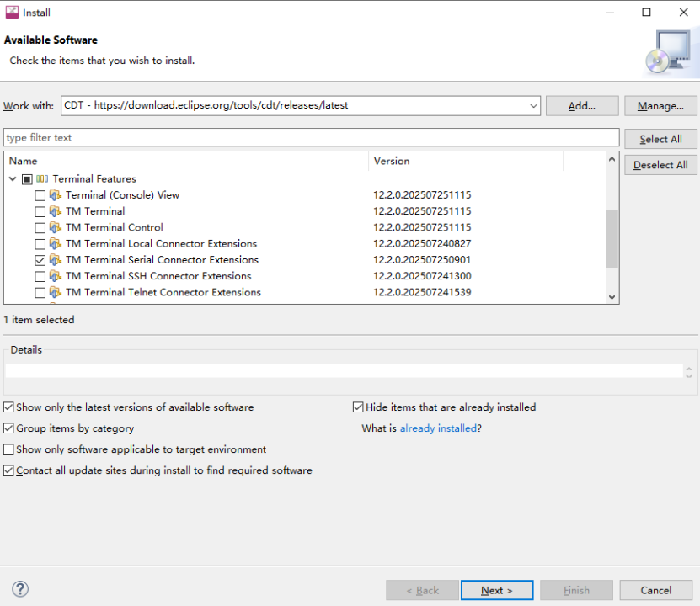
Task: Check the TM Terminal checkbox
Action: tap(40, 211)
